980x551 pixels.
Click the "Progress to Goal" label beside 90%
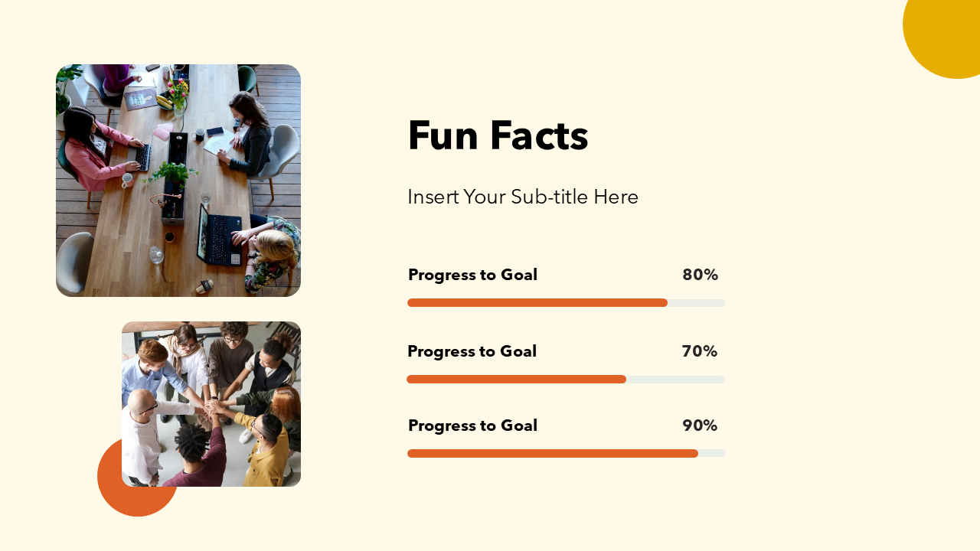pos(472,425)
